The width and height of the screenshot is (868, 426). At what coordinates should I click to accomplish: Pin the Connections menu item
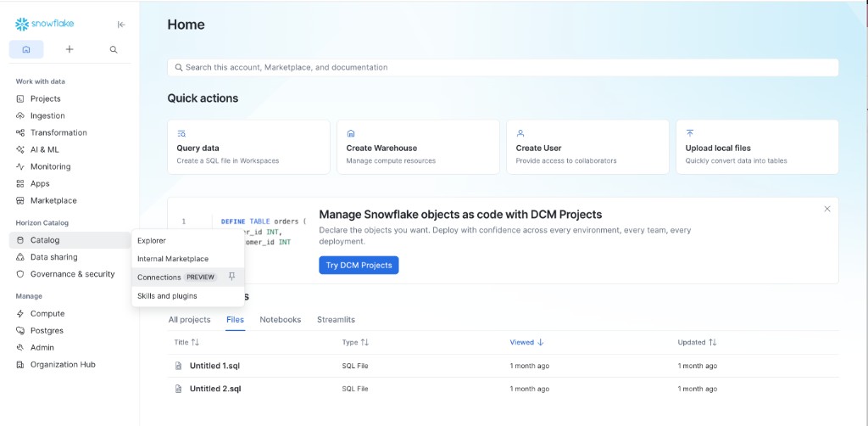click(232, 277)
